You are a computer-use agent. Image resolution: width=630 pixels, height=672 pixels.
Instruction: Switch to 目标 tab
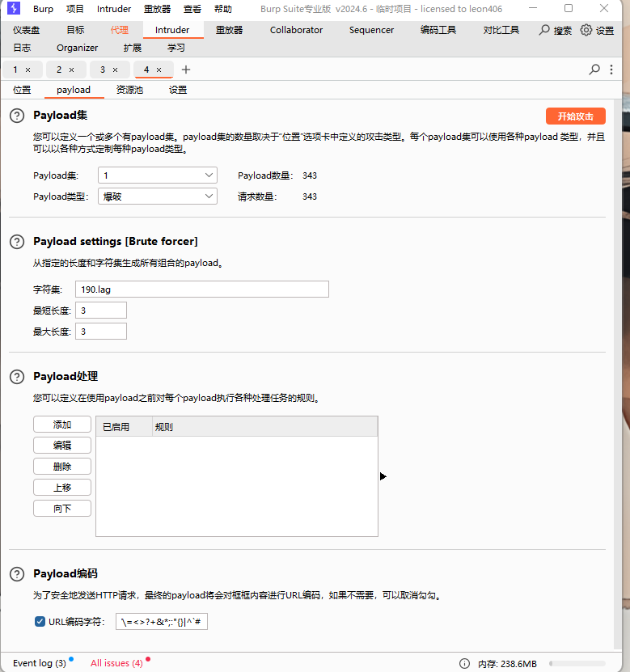tap(75, 30)
